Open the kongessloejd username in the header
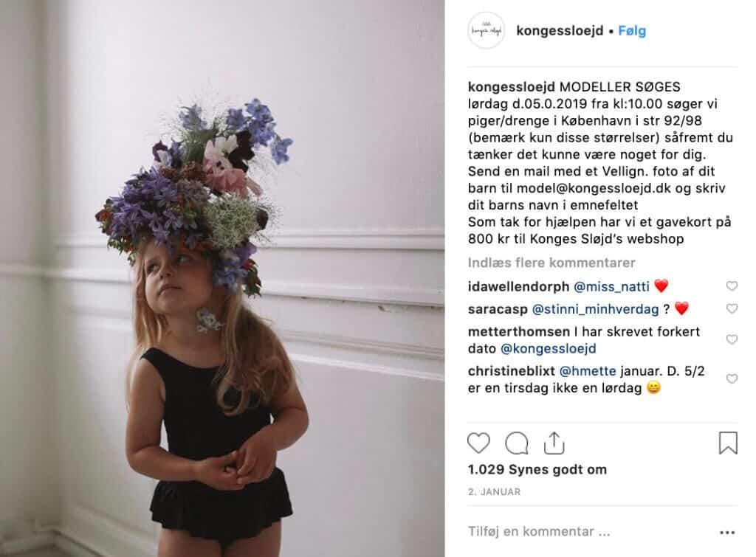The height and width of the screenshot is (557, 756). pos(560,31)
